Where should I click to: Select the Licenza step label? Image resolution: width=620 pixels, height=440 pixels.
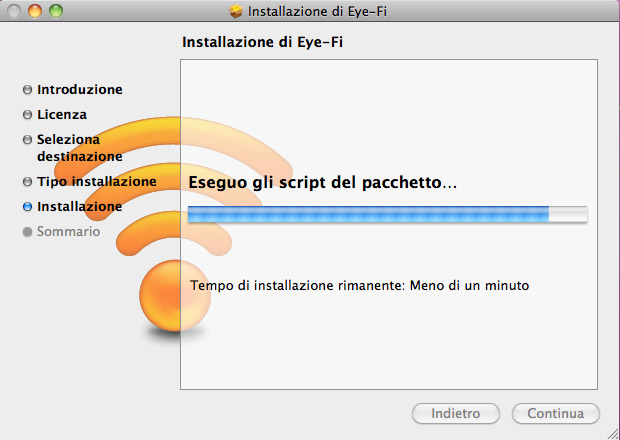[x=62, y=115]
